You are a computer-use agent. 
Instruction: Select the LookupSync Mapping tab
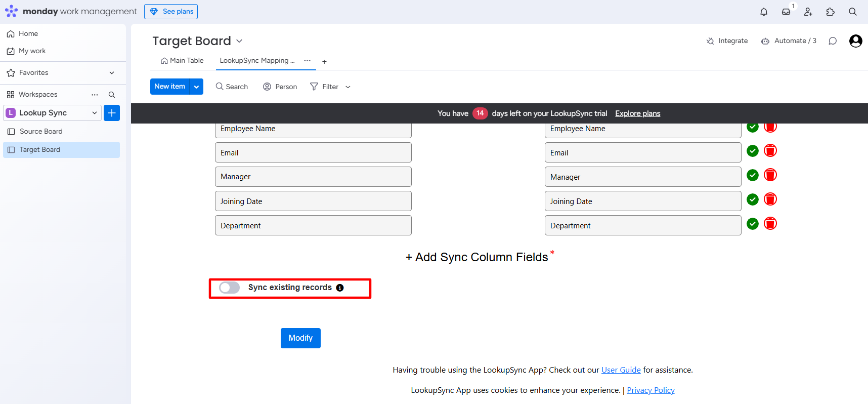[257, 61]
